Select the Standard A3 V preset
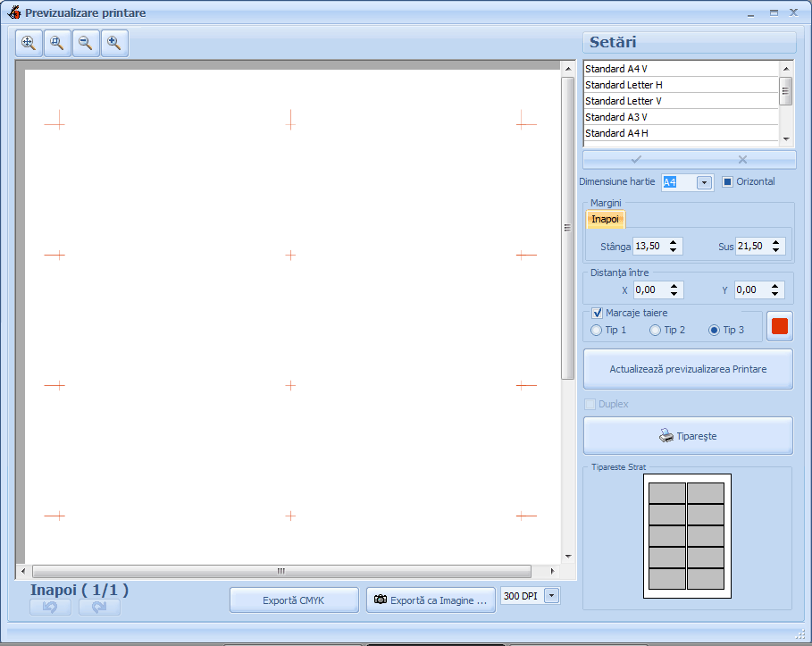812x646 pixels. coord(681,117)
